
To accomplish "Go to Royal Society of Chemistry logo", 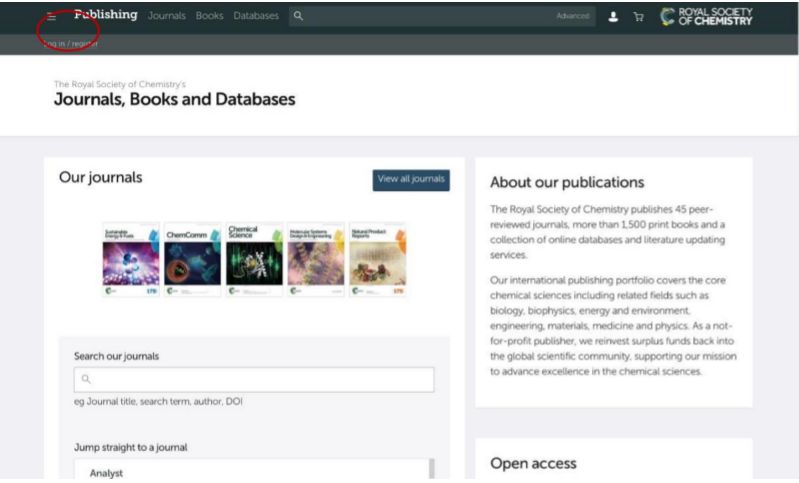I will click(706, 16).
